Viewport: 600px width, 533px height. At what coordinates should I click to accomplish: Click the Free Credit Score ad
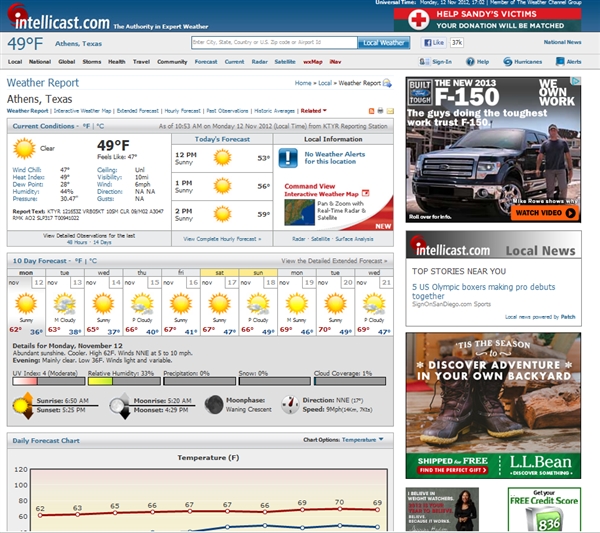coord(544,509)
